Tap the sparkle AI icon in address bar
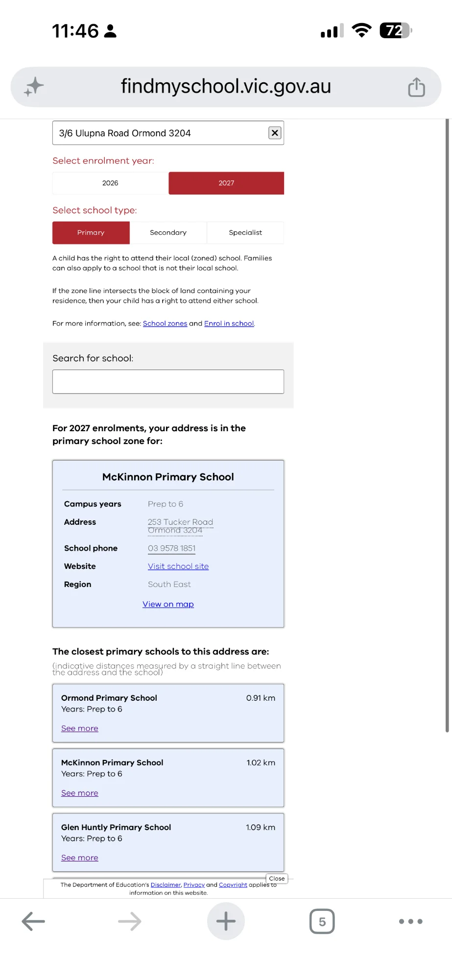Screen dimensions: 452x980 point(34,87)
